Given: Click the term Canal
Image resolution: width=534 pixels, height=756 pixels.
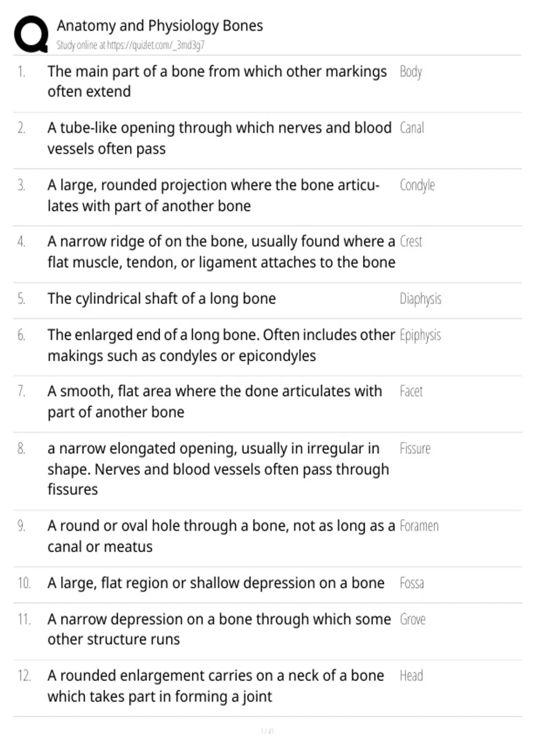Looking at the screenshot, I should click(412, 128).
